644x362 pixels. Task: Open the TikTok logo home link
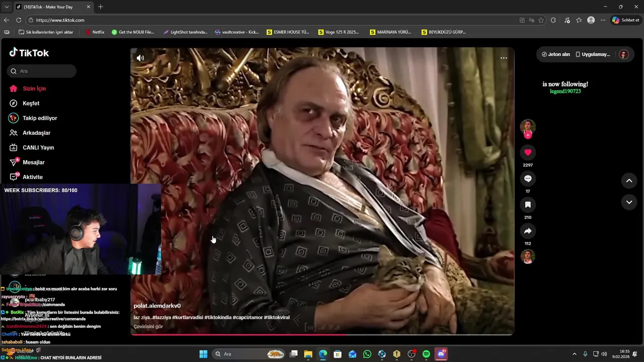pyautogui.click(x=29, y=53)
